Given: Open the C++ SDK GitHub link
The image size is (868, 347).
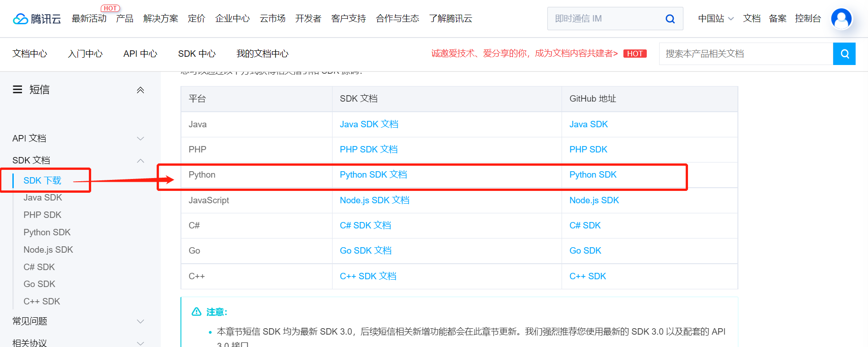Looking at the screenshot, I should click(588, 277).
